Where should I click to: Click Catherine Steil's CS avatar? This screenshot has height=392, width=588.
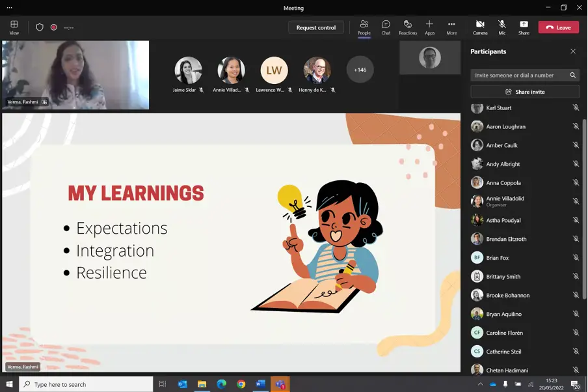pos(477,352)
